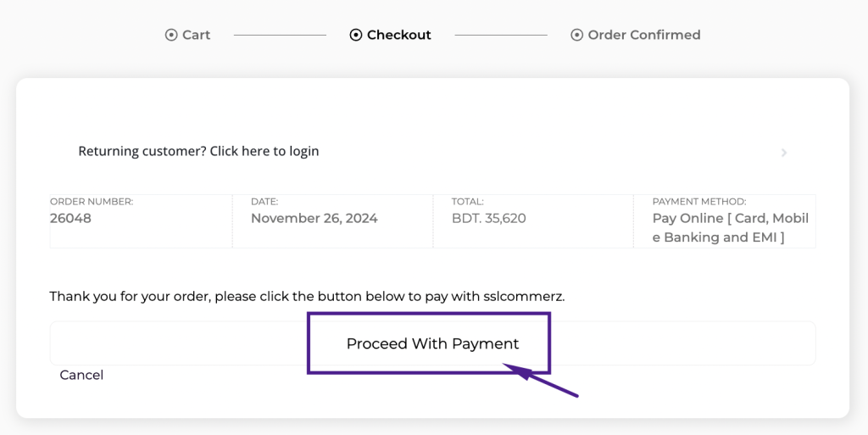Screen dimensions: 868x435
Task: Click 'Returning customer? Click here to login'
Action: tap(198, 151)
